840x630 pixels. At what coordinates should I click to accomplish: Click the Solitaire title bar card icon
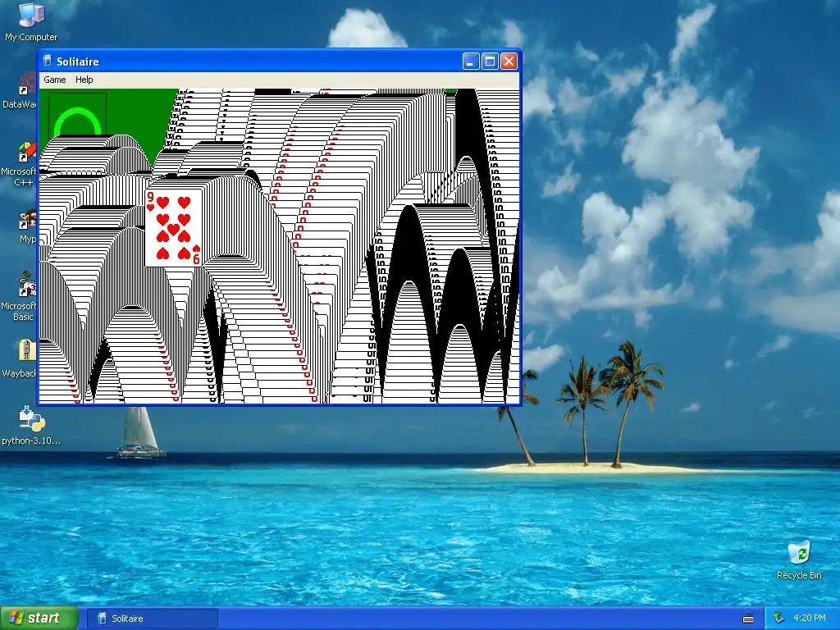pyautogui.click(x=47, y=61)
